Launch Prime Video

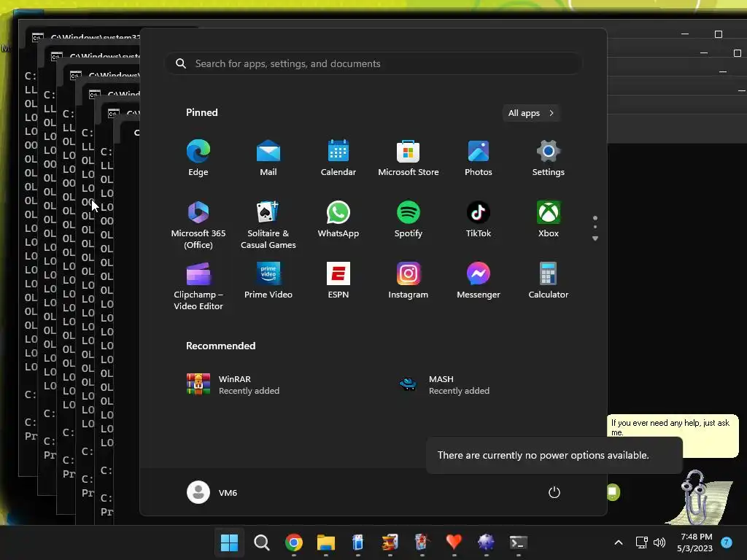tap(268, 281)
